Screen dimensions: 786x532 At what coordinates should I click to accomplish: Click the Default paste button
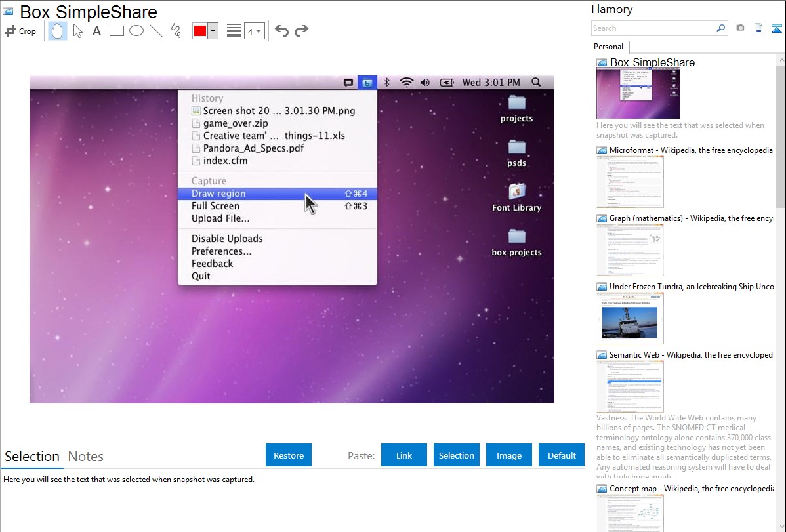[562, 455]
